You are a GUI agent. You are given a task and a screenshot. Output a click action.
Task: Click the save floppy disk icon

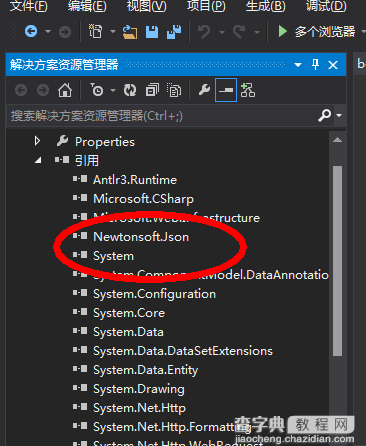(x=152, y=32)
